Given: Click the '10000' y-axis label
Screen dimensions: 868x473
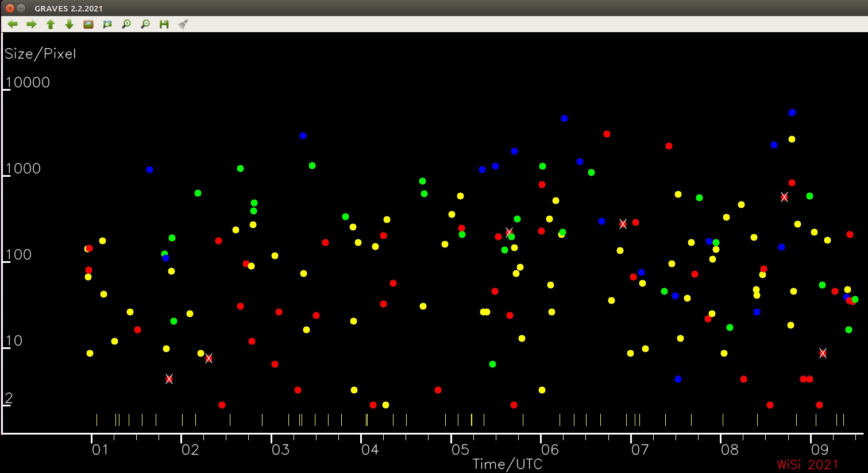Looking at the screenshot, I should coord(28,83).
